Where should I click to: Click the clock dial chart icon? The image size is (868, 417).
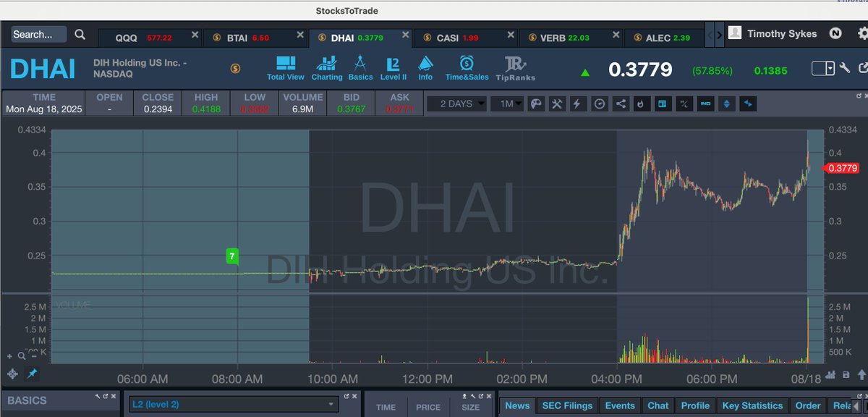coord(599,104)
